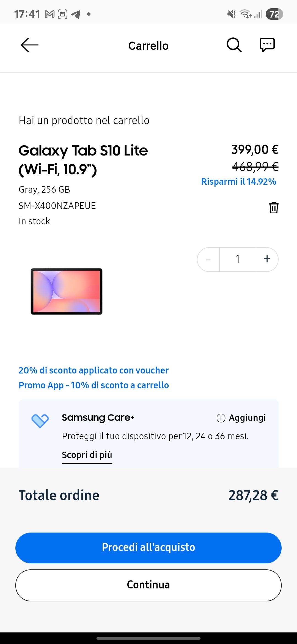This screenshot has width=297, height=644.
Task: Add Samsung Care+ via Aggiungi
Action: tap(241, 418)
